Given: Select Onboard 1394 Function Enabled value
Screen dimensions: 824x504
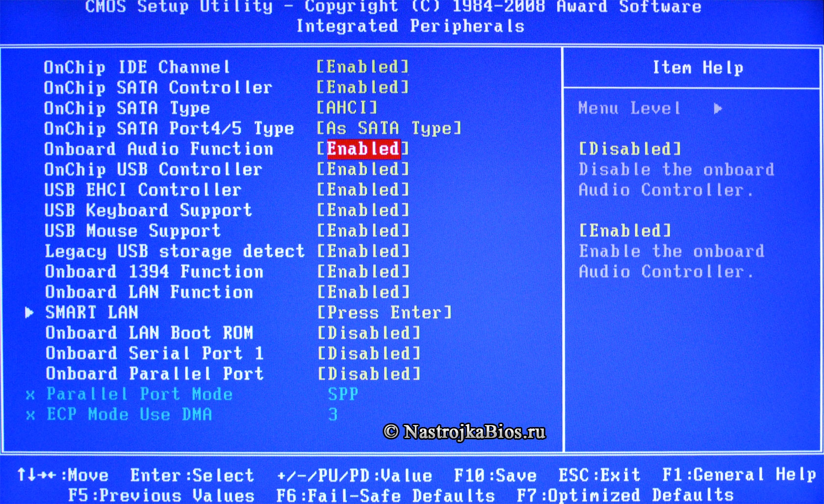Looking at the screenshot, I should [363, 272].
